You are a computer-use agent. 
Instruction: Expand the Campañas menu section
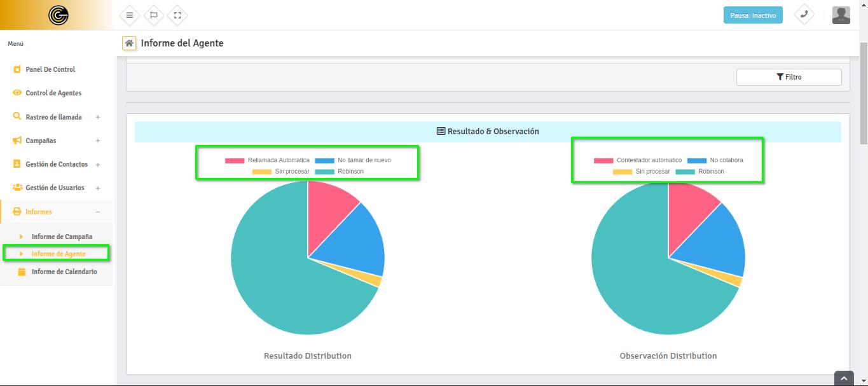(x=97, y=141)
